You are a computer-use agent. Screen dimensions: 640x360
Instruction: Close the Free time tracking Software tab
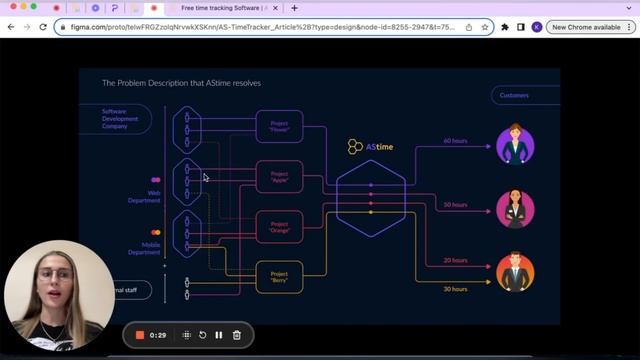275,8
